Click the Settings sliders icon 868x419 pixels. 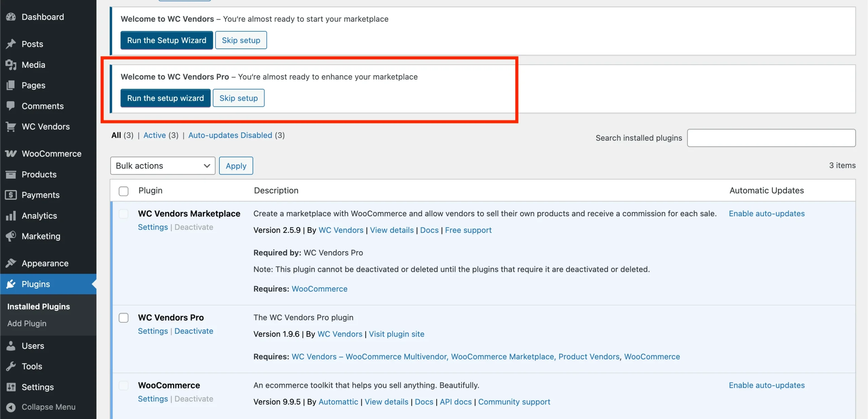(11, 387)
